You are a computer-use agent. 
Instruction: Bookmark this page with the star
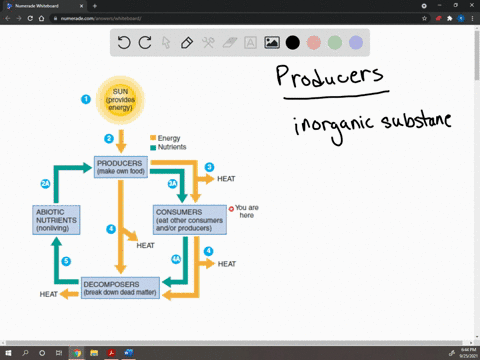click(424, 18)
